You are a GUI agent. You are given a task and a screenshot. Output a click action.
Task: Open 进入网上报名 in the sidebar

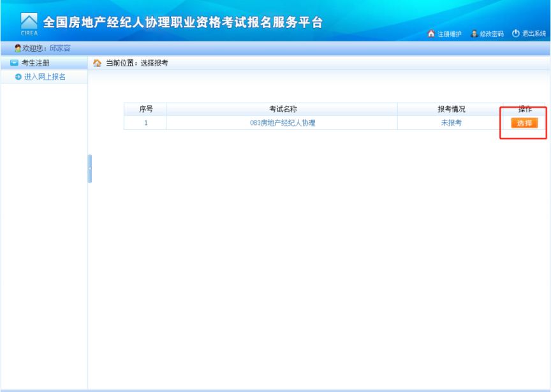pos(45,76)
